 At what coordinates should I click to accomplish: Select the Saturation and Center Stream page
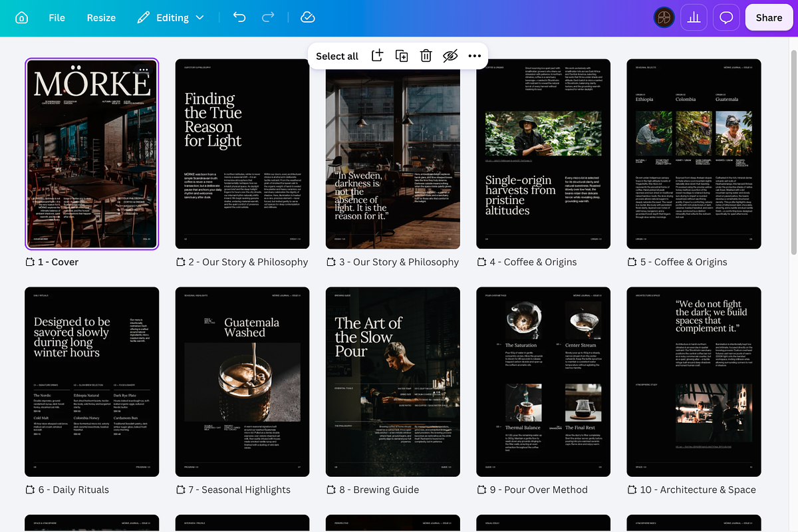(543, 382)
